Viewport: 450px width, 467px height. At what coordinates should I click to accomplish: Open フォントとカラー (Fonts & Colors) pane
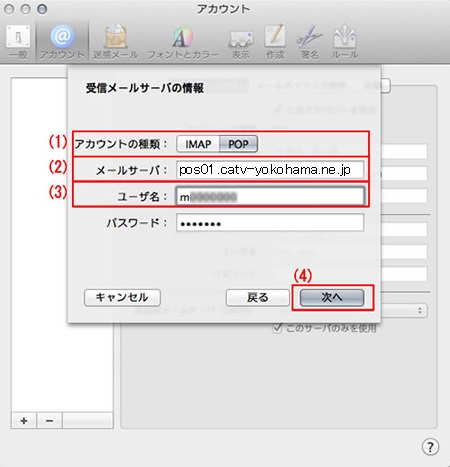[x=183, y=42]
